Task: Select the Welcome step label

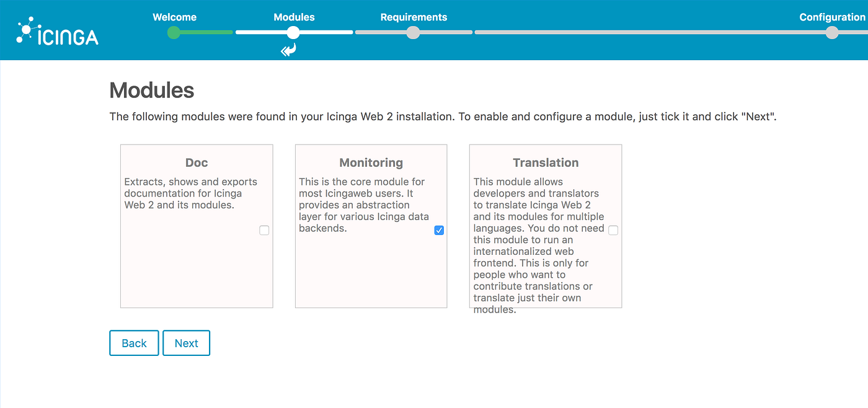Action: [x=174, y=17]
